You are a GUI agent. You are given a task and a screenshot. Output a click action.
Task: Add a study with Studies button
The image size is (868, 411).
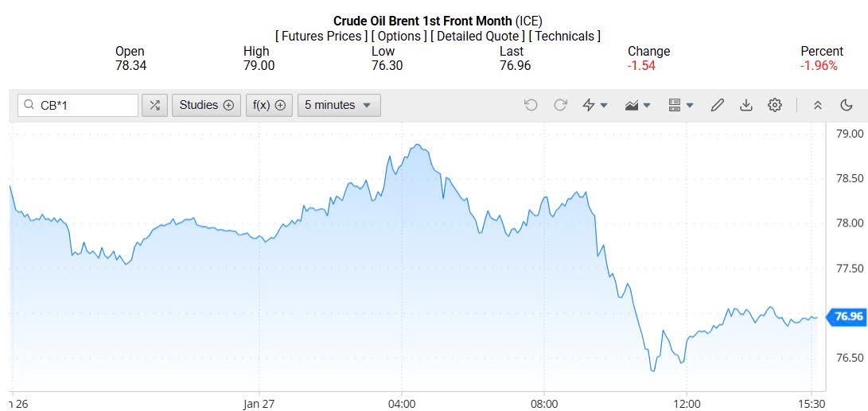(207, 105)
